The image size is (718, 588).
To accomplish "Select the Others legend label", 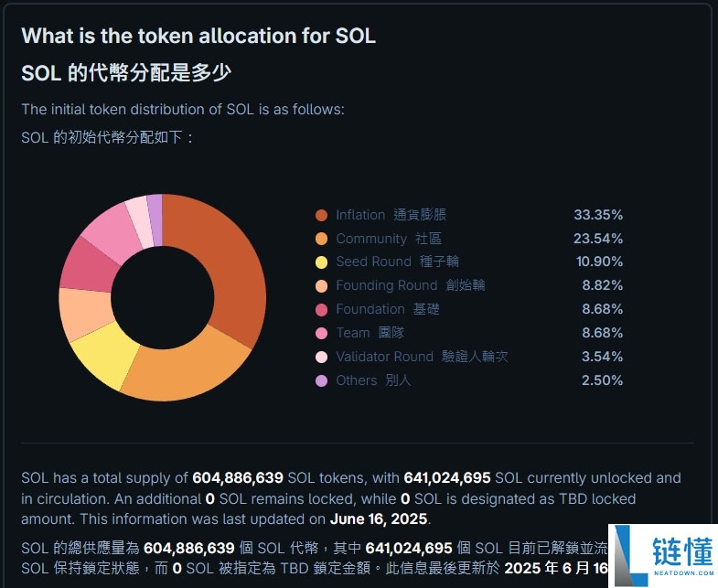I will point(373,380).
